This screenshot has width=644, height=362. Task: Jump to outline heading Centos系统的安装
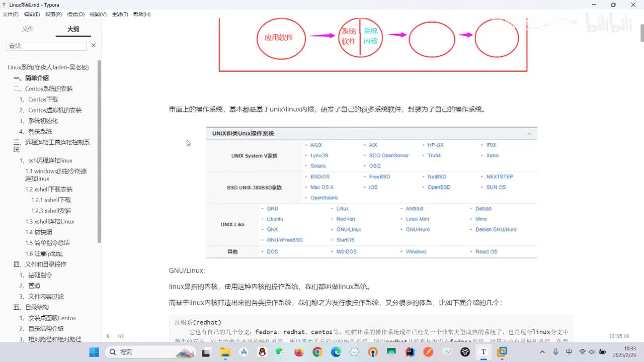43,88
